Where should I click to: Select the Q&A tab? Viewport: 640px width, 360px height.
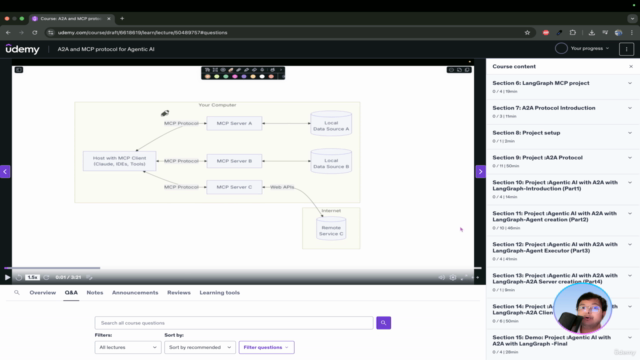(x=71, y=293)
